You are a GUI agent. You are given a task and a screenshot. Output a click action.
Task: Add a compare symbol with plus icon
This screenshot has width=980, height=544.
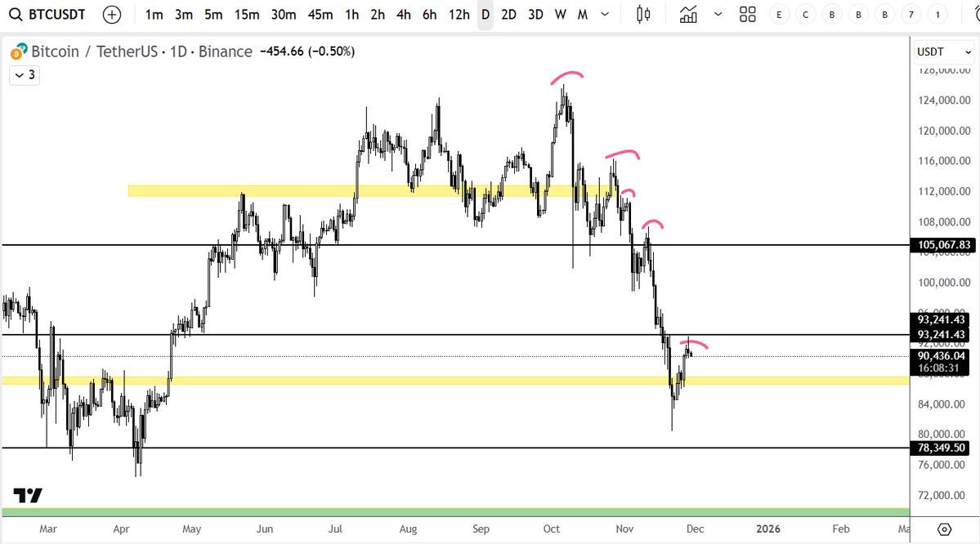(112, 15)
